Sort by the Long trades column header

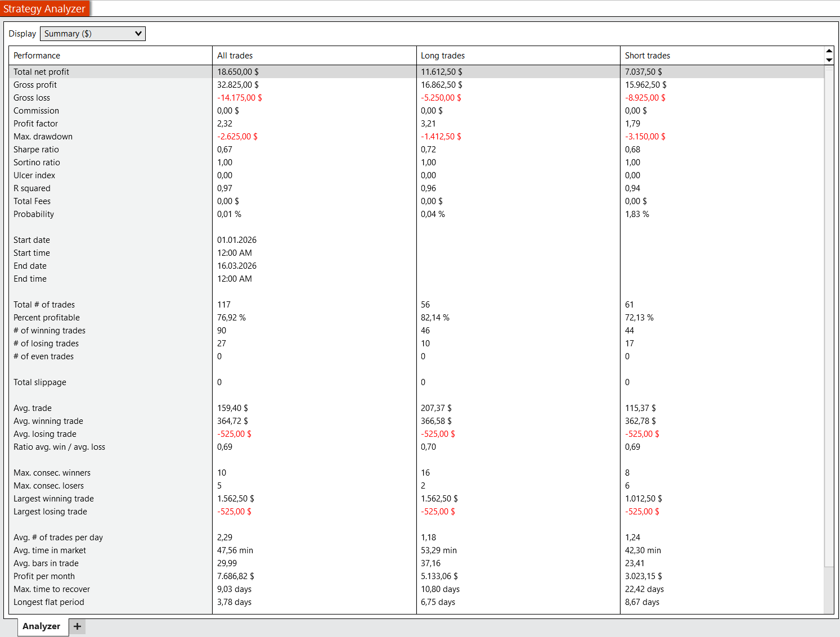tap(443, 56)
